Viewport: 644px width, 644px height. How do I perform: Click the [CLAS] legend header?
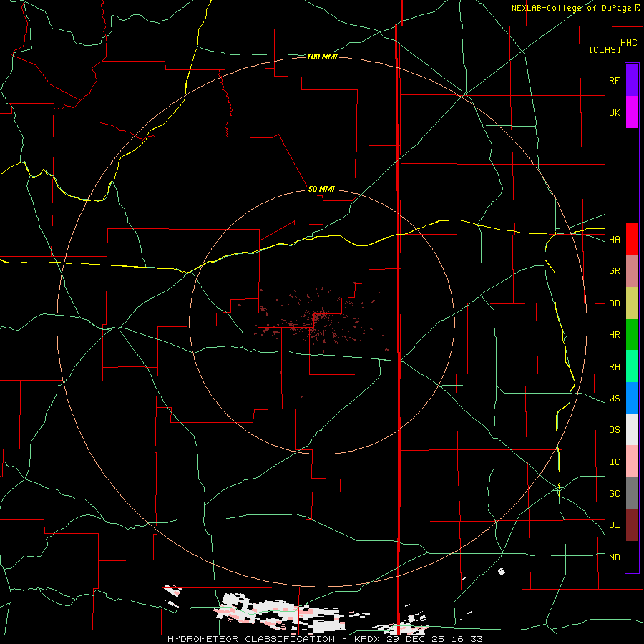point(605,50)
